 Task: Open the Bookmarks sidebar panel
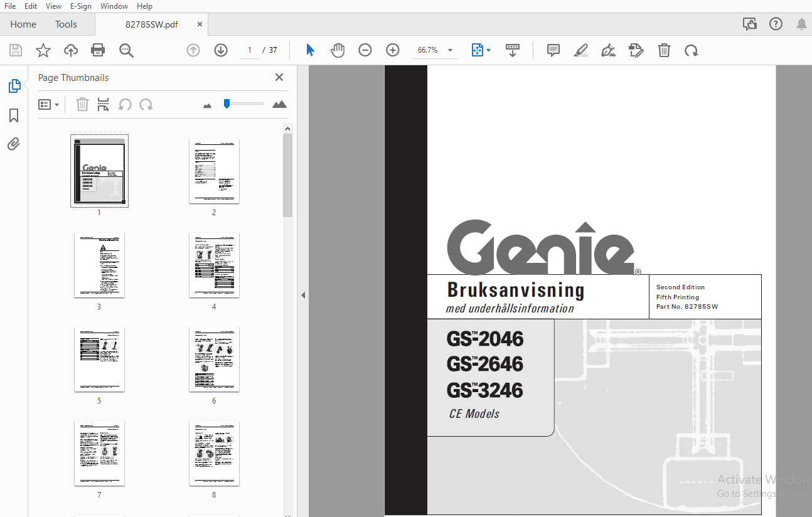click(14, 115)
